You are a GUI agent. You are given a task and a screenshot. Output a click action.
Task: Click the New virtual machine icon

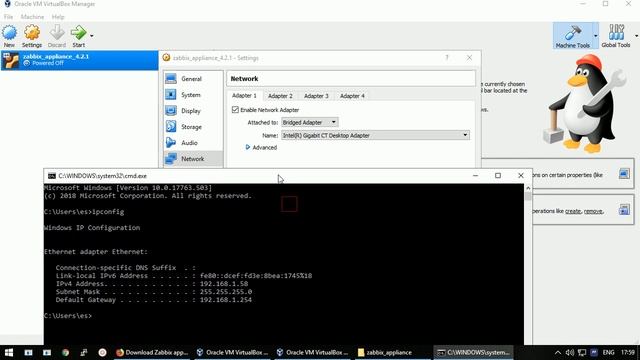(9, 36)
